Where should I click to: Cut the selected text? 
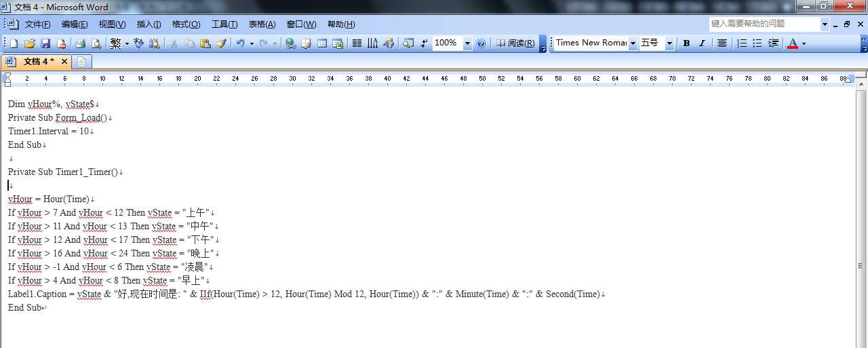click(174, 43)
